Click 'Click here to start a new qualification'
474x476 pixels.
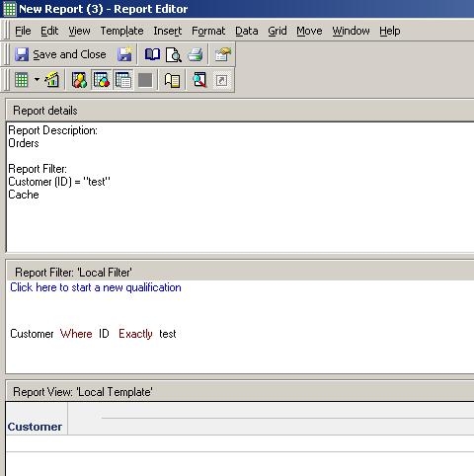pyautogui.click(x=96, y=287)
